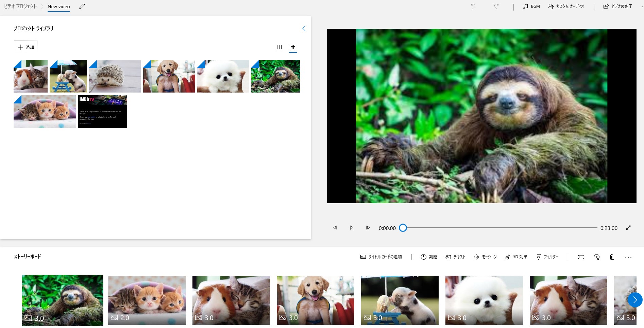Select the white puppy clip in storyboard
This screenshot has height=328, width=644.
click(484, 300)
